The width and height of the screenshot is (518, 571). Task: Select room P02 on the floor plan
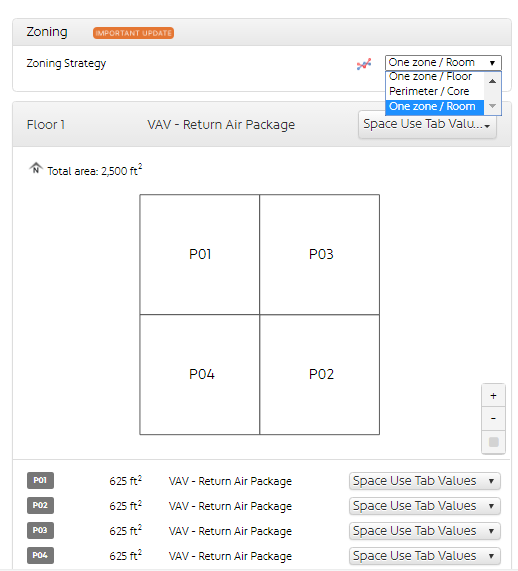click(319, 374)
